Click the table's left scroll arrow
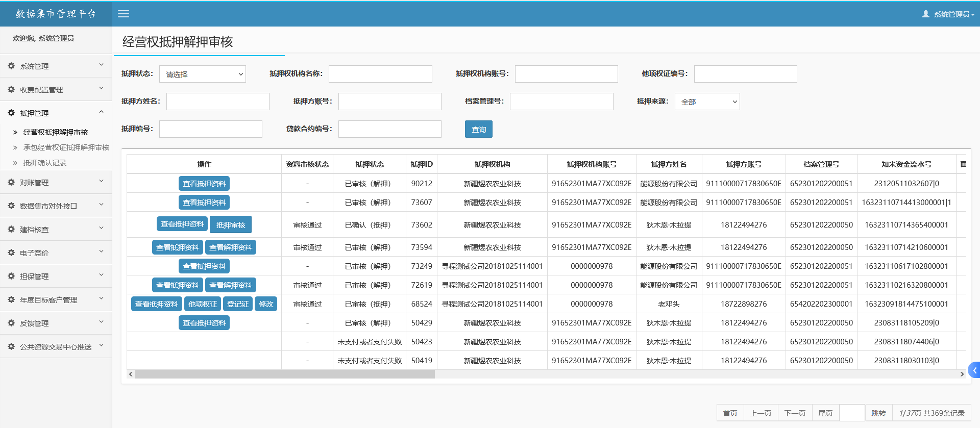Image resolution: width=980 pixels, height=428 pixels. 131,374
